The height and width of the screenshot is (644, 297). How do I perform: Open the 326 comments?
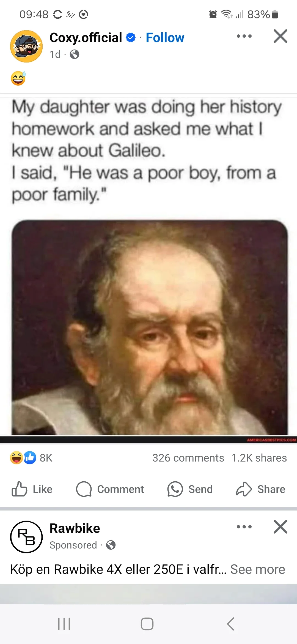coord(188,458)
